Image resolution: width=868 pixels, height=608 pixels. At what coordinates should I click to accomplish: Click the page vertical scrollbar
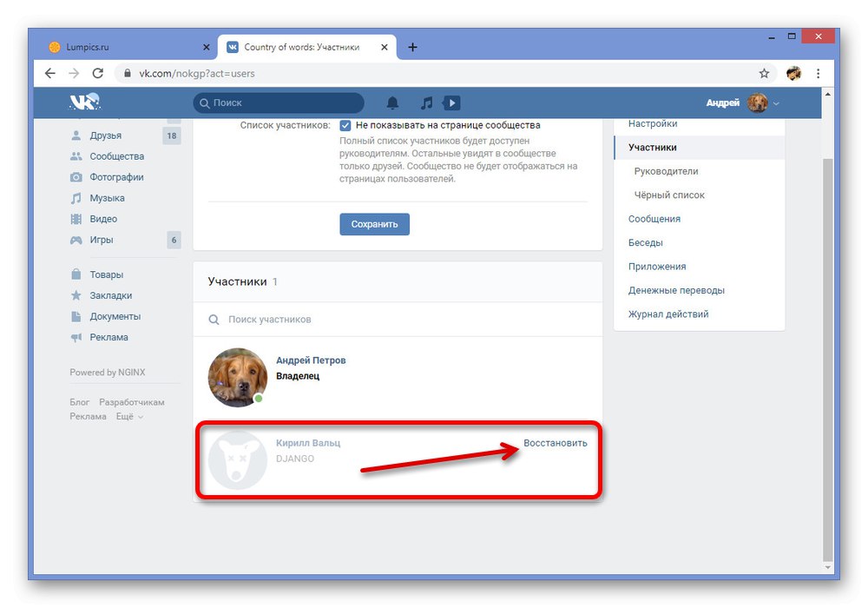[827, 360]
